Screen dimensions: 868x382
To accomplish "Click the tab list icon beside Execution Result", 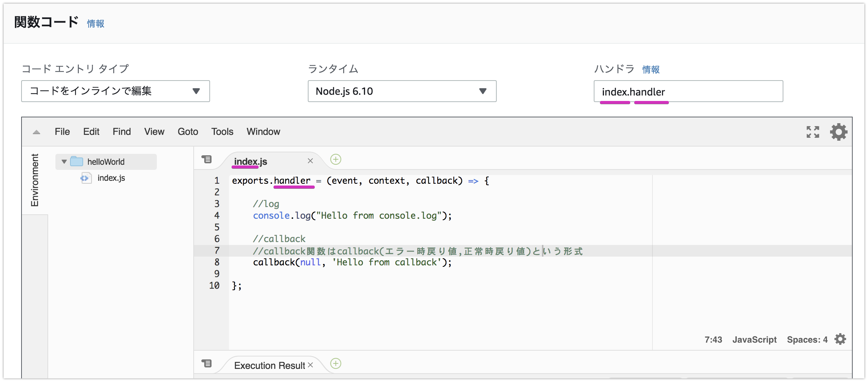I will point(207,363).
